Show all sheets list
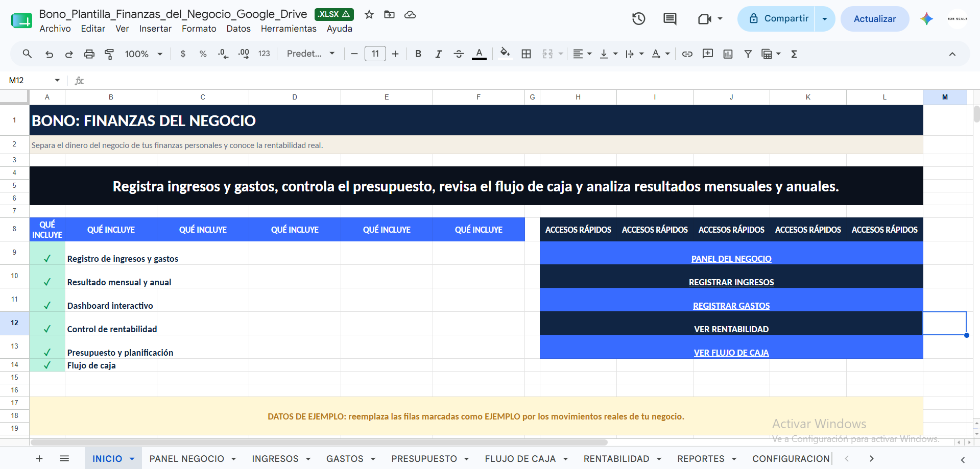 [x=64, y=458]
